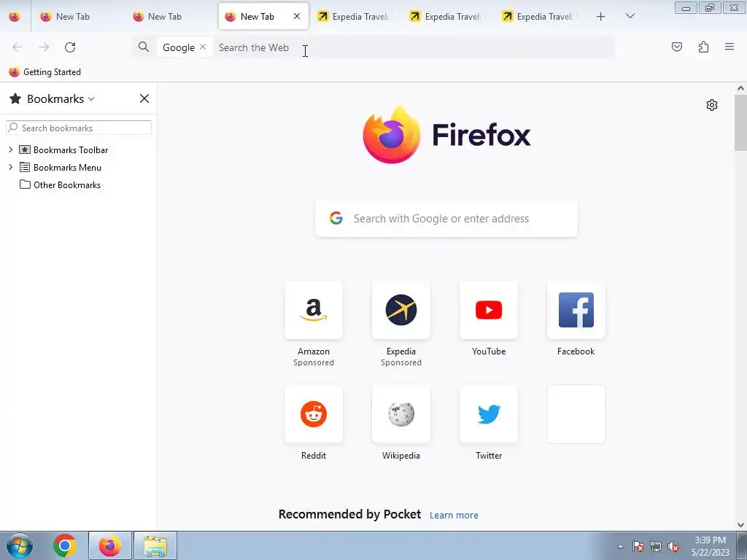Switch to the first Expedia Travel tab

(x=355, y=16)
